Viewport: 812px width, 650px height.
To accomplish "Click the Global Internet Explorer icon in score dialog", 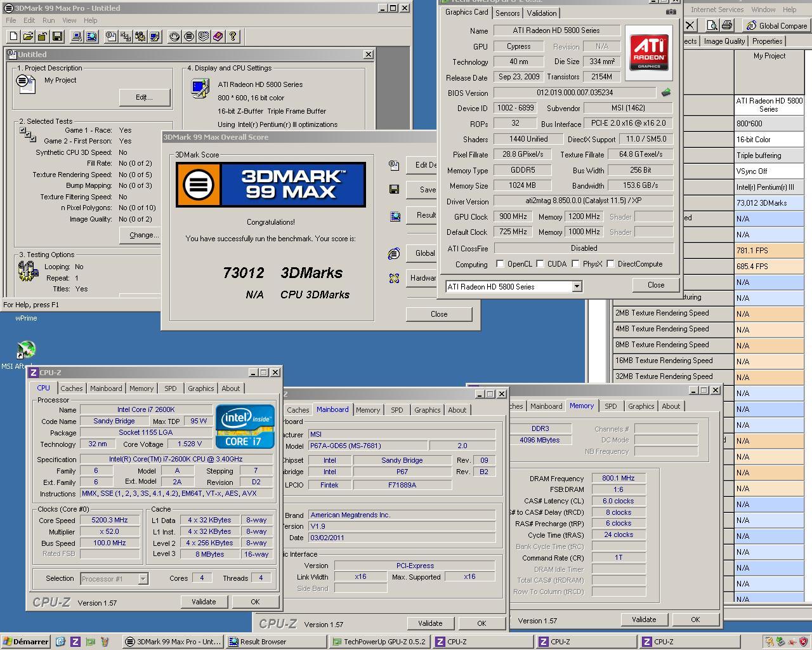I will (x=394, y=253).
